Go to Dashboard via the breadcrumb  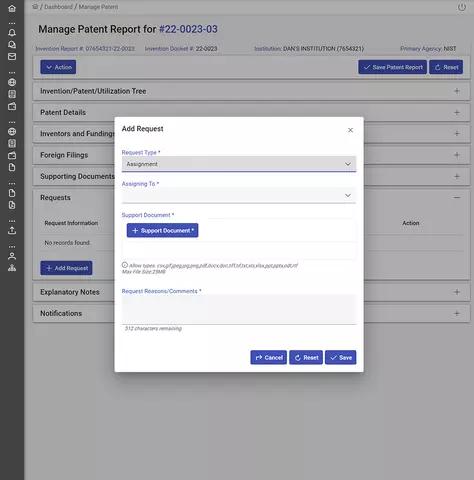point(58,7)
